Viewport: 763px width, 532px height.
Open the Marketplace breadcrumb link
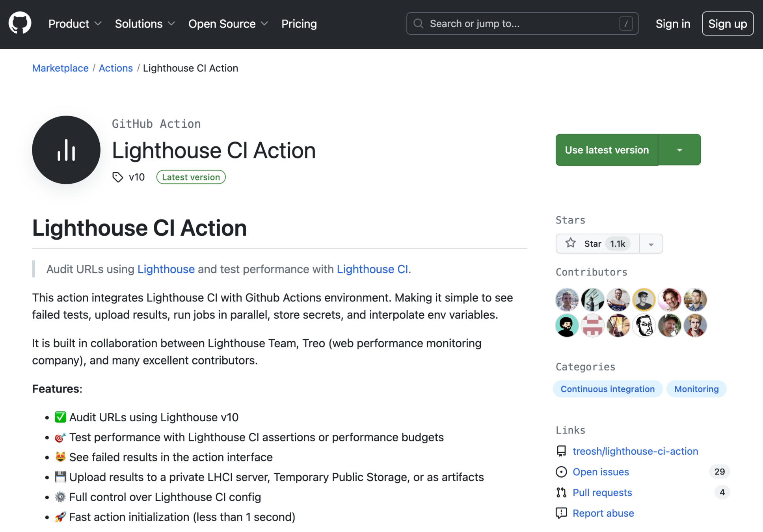[x=60, y=68]
